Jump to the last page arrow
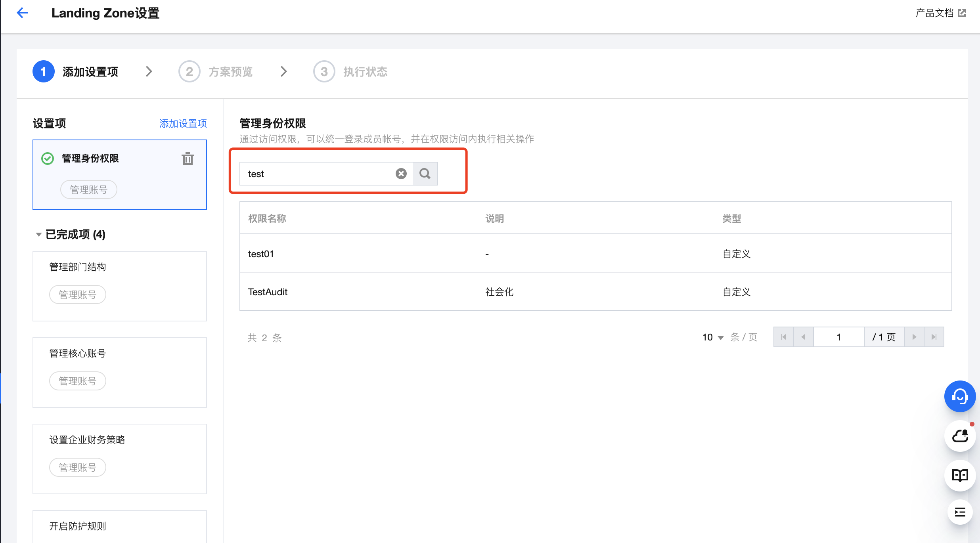Image resolution: width=980 pixels, height=543 pixels. coord(934,337)
